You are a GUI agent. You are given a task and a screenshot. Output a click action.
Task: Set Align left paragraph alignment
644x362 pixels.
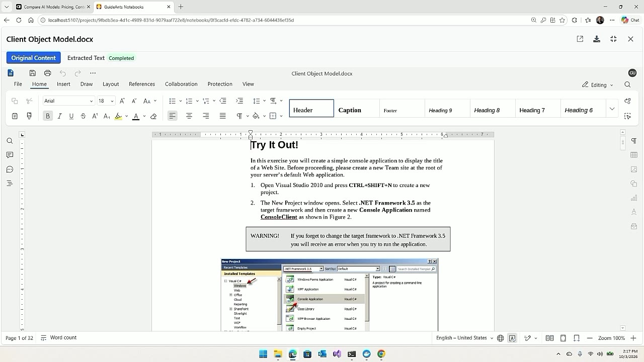point(172,116)
